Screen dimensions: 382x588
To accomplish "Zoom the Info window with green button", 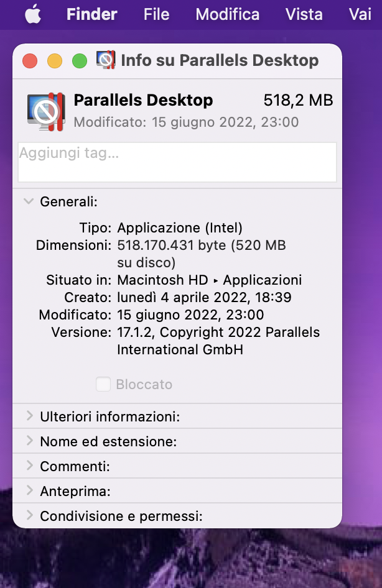I will 80,61.
